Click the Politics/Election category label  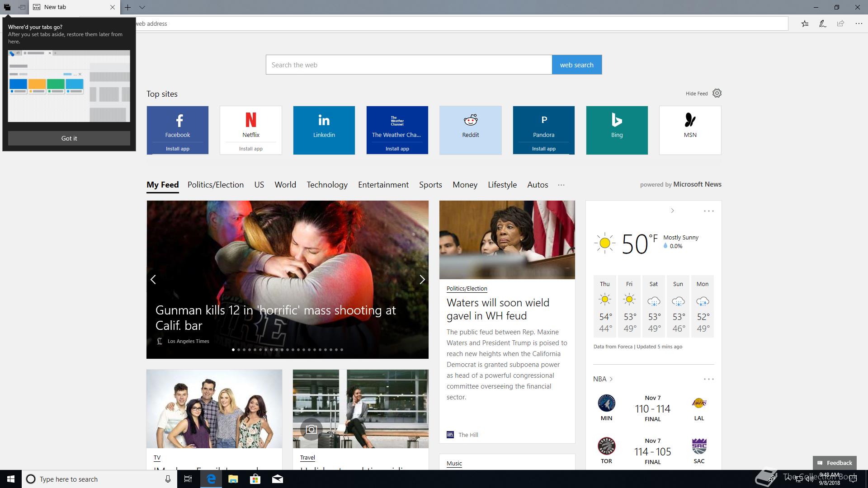pos(467,288)
